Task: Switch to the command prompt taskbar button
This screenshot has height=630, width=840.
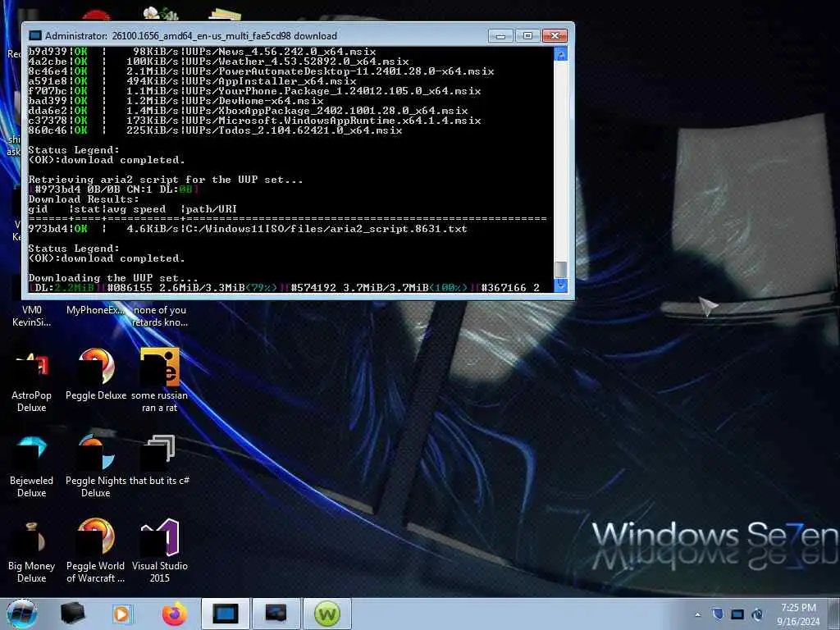Action: (225, 614)
